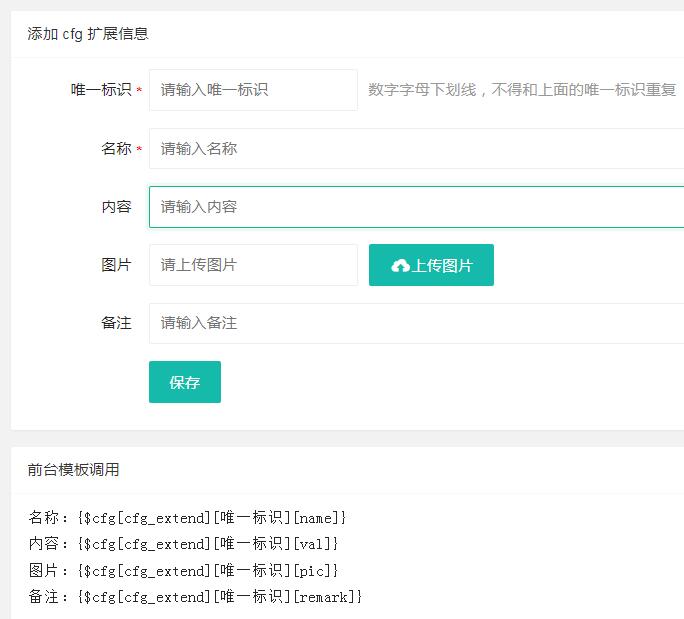Click the 内容 field label
The width and height of the screenshot is (684, 619).
tap(116, 207)
